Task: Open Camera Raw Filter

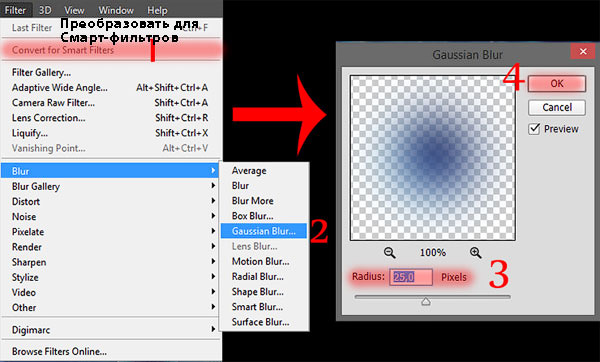Action: click(111, 103)
